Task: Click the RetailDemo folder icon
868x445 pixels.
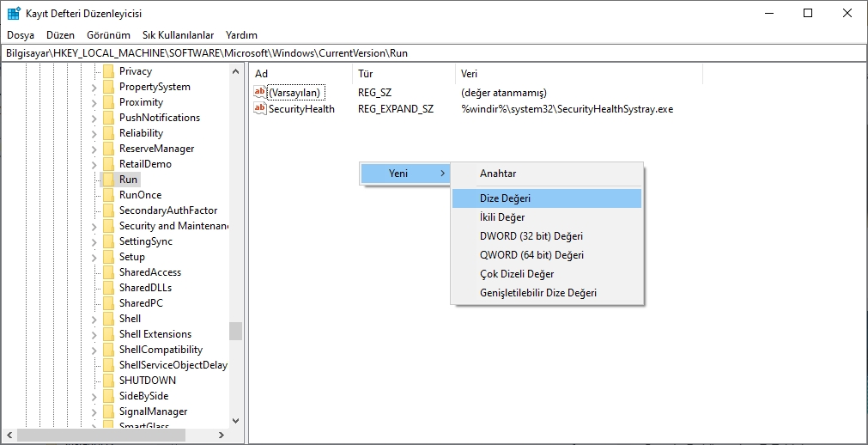Action: pyautogui.click(x=108, y=164)
